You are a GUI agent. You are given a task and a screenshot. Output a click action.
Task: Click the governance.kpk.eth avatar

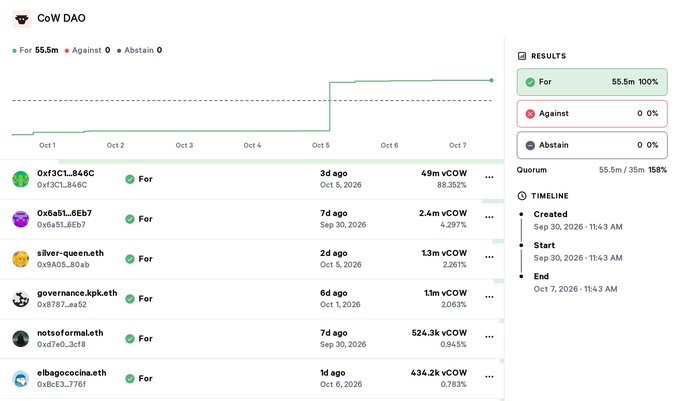tap(21, 299)
